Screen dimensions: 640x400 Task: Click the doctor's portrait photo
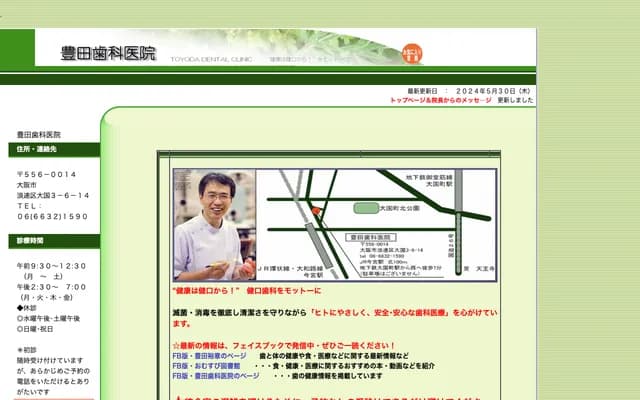click(x=215, y=225)
